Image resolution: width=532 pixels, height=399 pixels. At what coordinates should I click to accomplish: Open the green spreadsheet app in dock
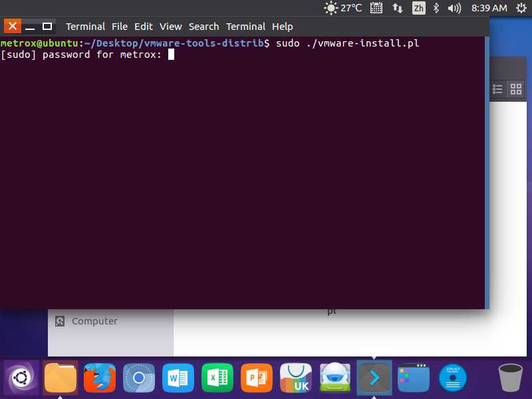pyautogui.click(x=217, y=378)
